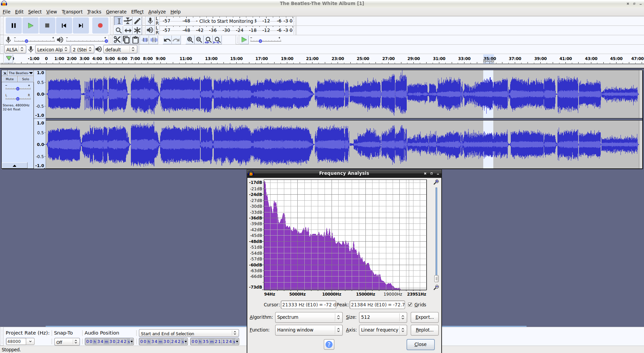Zoom in with the magnifier plus icon
The image size is (644, 353).
pyautogui.click(x=190, y=40)
